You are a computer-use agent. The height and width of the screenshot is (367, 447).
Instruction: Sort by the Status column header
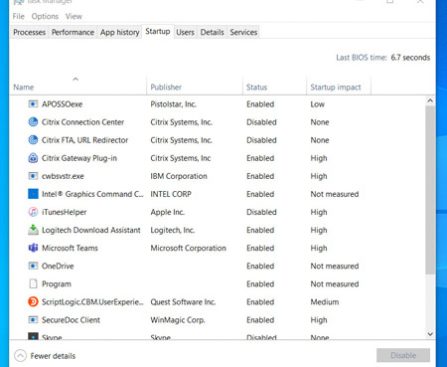(x=257, y=87)
